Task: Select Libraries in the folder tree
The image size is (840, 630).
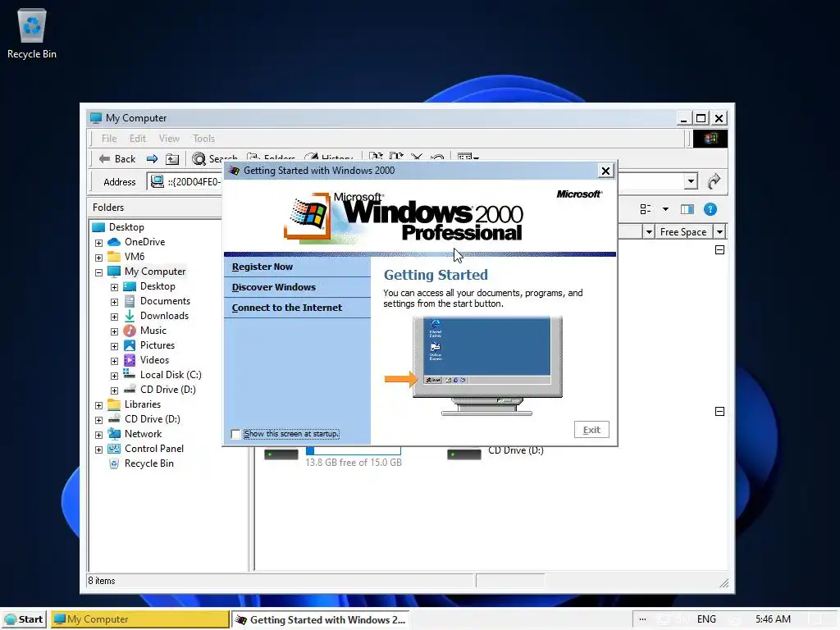Action: pyautogui.click(x=143, y=404)
